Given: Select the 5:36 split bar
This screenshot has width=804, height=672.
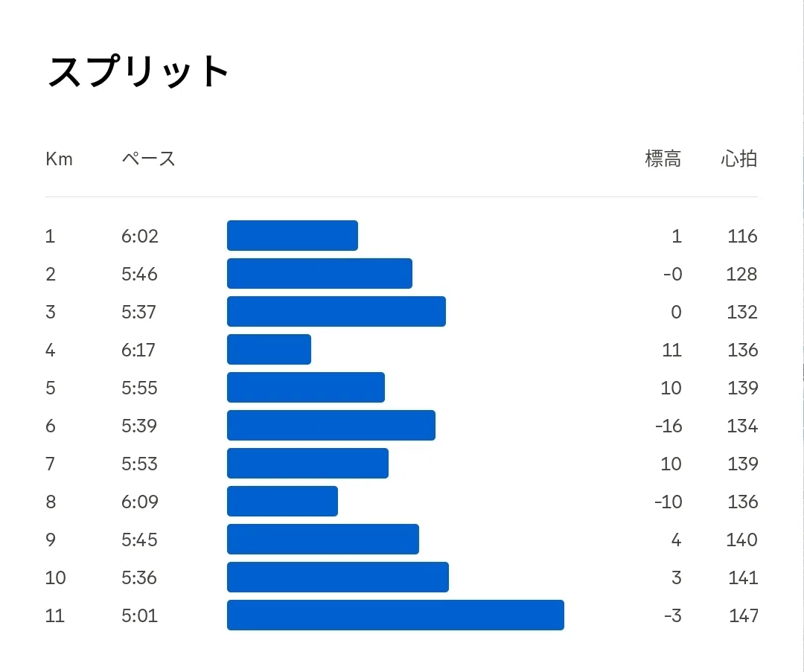Looking at the screenshot, I should click(x=338, y=577).
